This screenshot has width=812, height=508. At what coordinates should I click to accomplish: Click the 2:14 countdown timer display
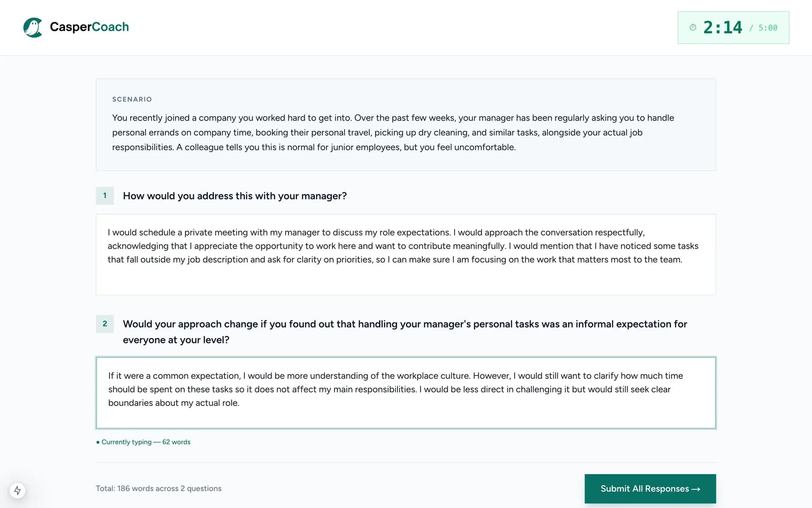[x=722, y=28]
